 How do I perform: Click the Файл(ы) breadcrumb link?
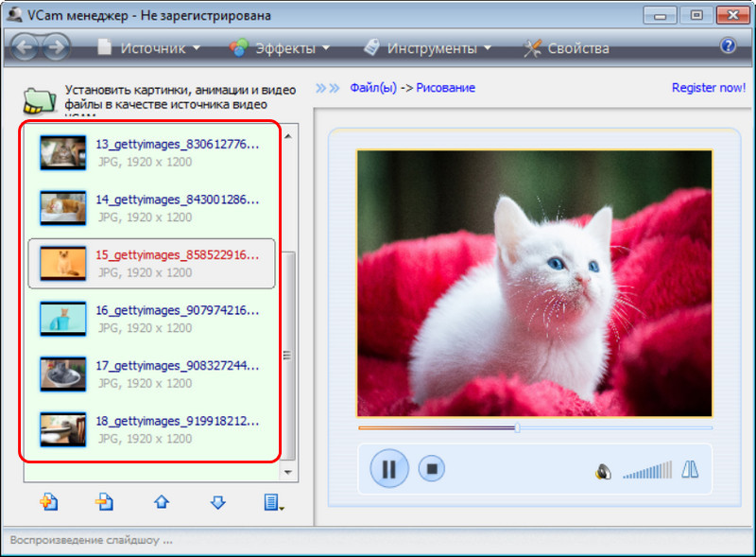tap(373, 88)
